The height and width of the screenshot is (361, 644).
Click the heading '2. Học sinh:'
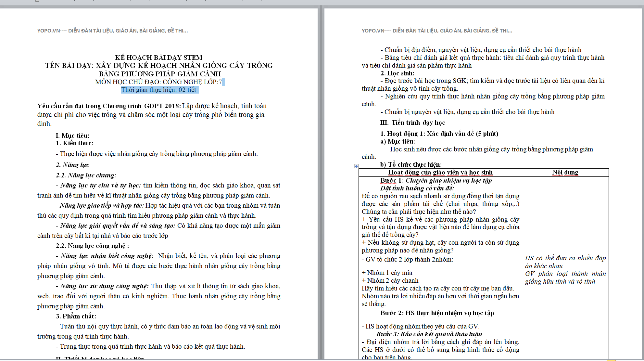coord(398,73)
